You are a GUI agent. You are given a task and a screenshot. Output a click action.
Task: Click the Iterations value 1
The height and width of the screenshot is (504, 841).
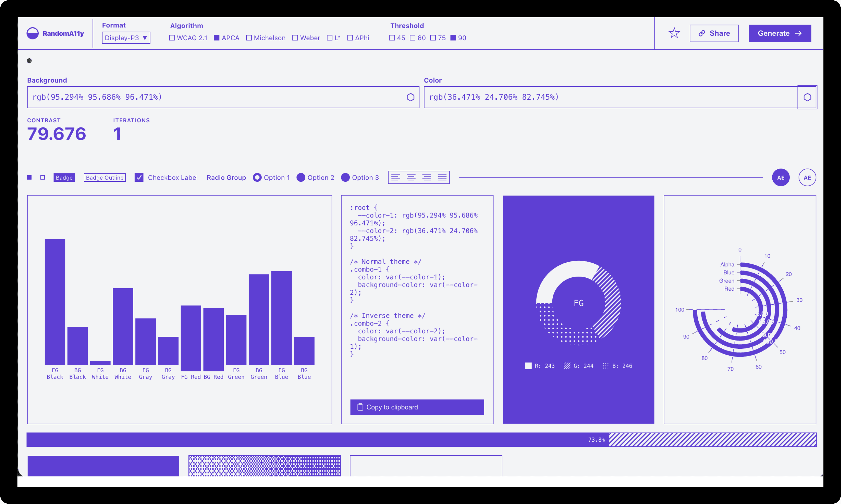pyautogui.click(x=117, y=134)
